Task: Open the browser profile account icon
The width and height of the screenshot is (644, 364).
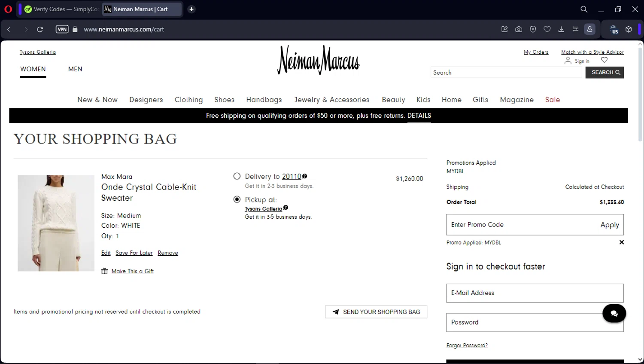Action: tap(589, 29)
